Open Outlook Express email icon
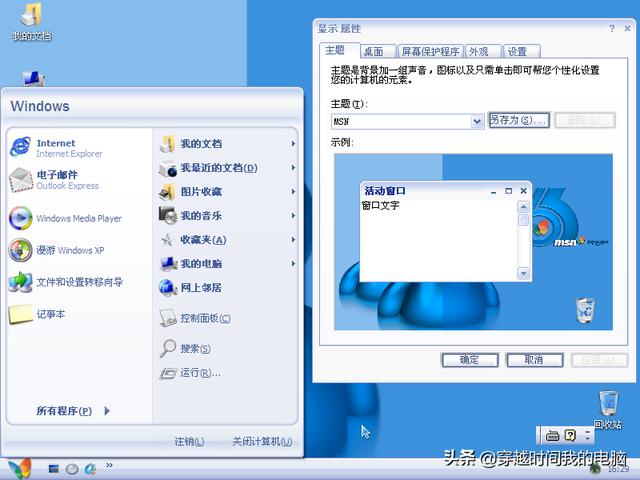Image resolution: width=640 pixels, height=480 pixels. point(21,180)
